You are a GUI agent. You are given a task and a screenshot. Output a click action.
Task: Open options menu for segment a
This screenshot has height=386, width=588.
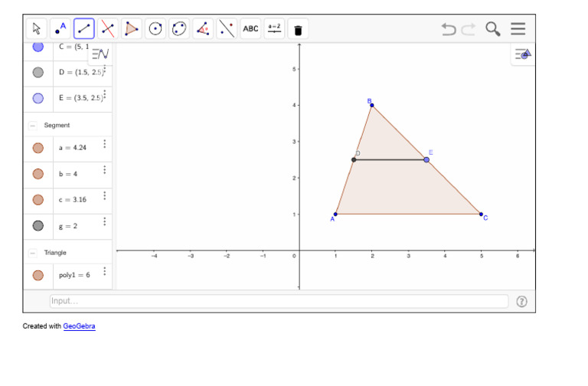pyautogui.click(x=105, y=144)
